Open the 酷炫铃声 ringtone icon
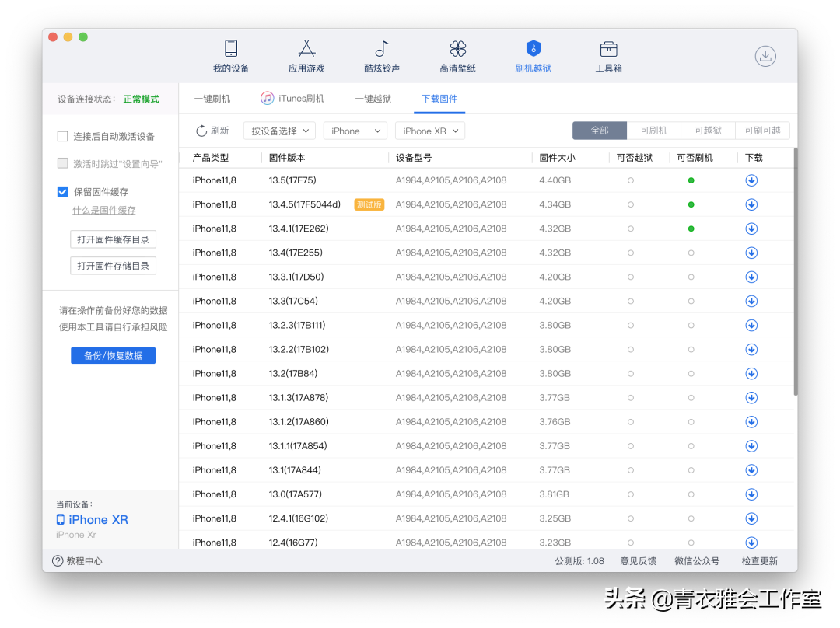This screenshot has width=840, height=628. 382,48
